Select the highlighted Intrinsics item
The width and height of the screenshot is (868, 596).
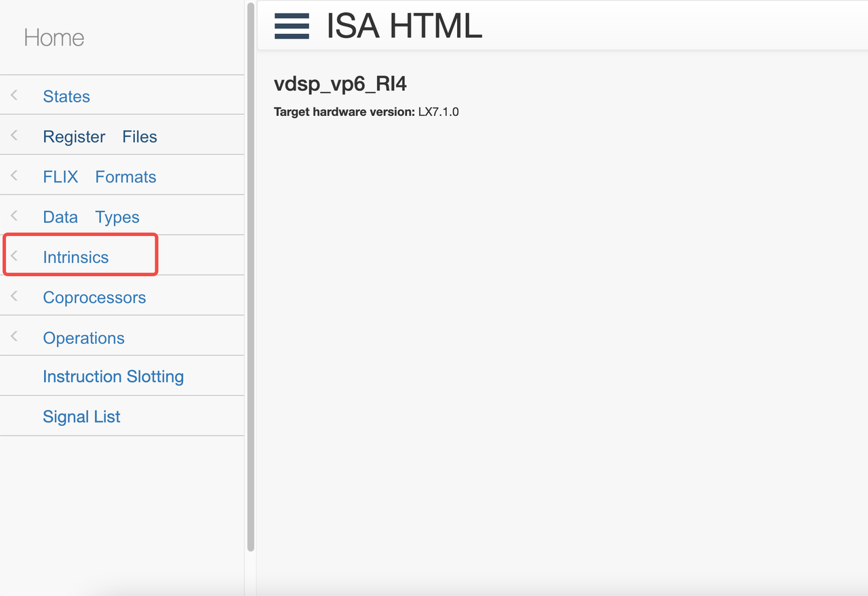point(75,258)
